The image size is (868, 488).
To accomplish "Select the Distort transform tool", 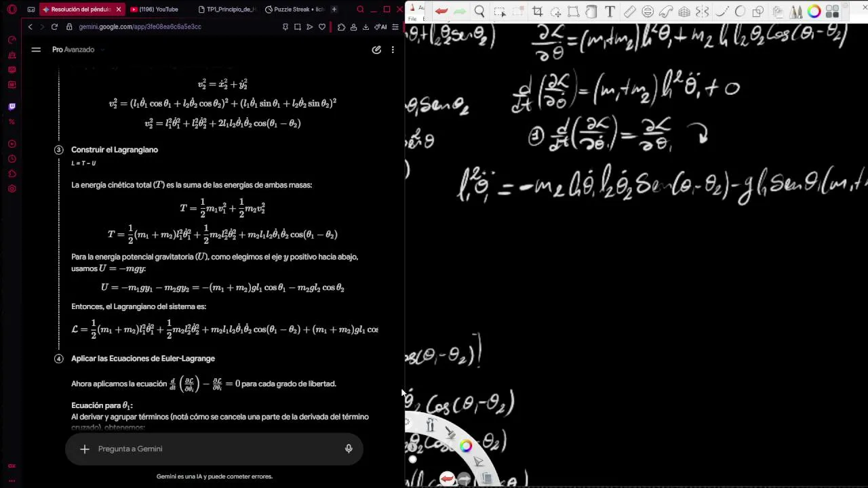I will [573, 12].
